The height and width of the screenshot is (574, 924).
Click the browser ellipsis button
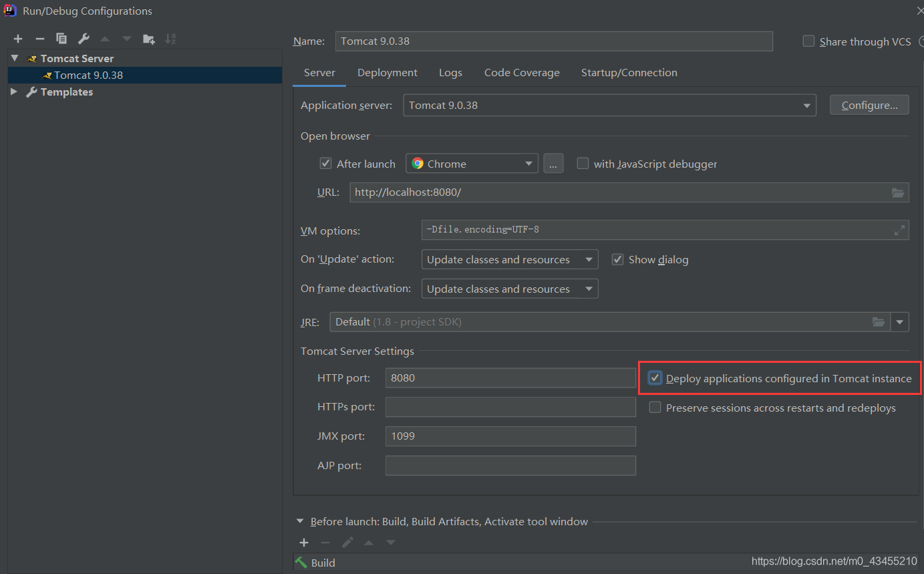point(553,164)
